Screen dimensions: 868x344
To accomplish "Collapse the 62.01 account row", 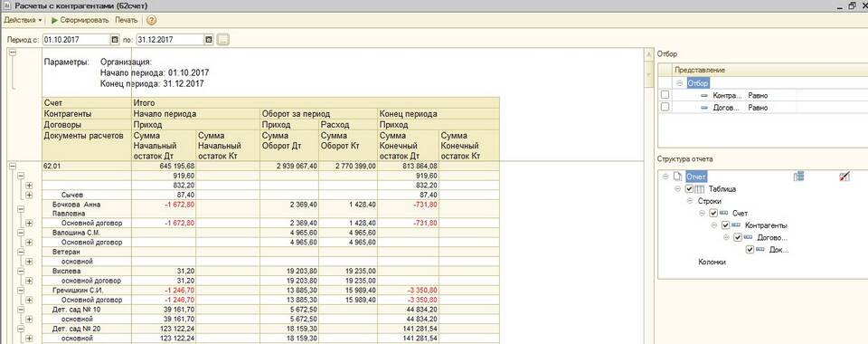I will tap(14, 166).
